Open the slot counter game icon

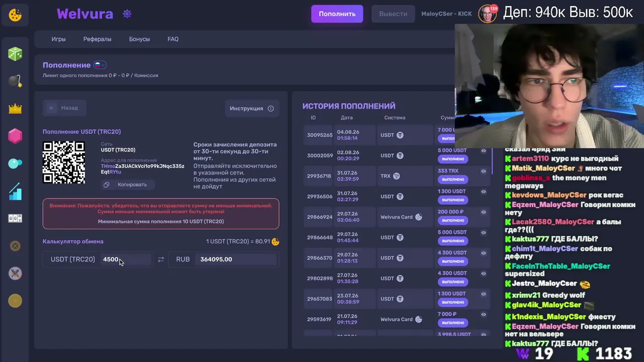(15, 218)
